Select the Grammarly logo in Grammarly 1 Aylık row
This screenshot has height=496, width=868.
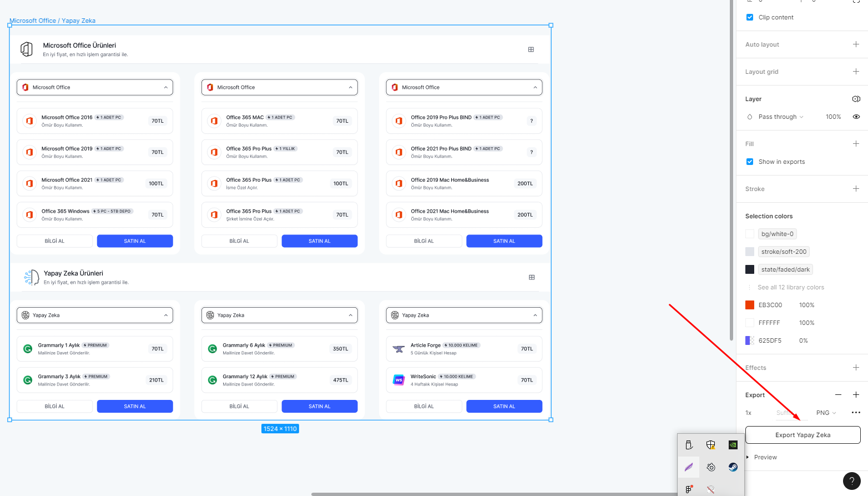27,349
